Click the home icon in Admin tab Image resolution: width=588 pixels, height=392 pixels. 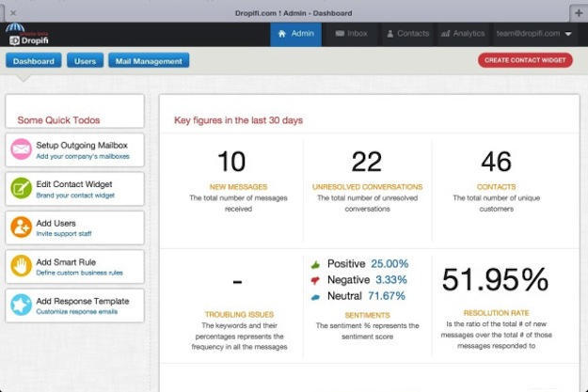pyautogui.click(x=282, y=34)
